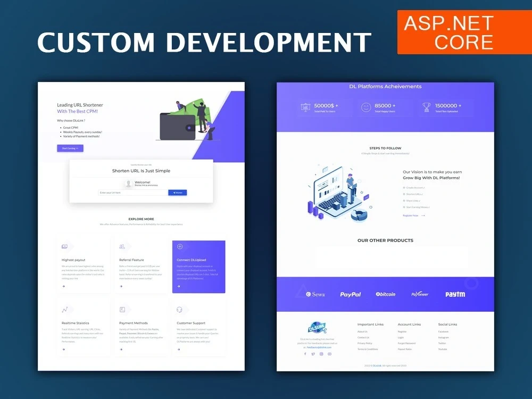Viewport: 532px width, 399px height.
Task: Click the 'Payment Methods' card title
Action: 134,323
